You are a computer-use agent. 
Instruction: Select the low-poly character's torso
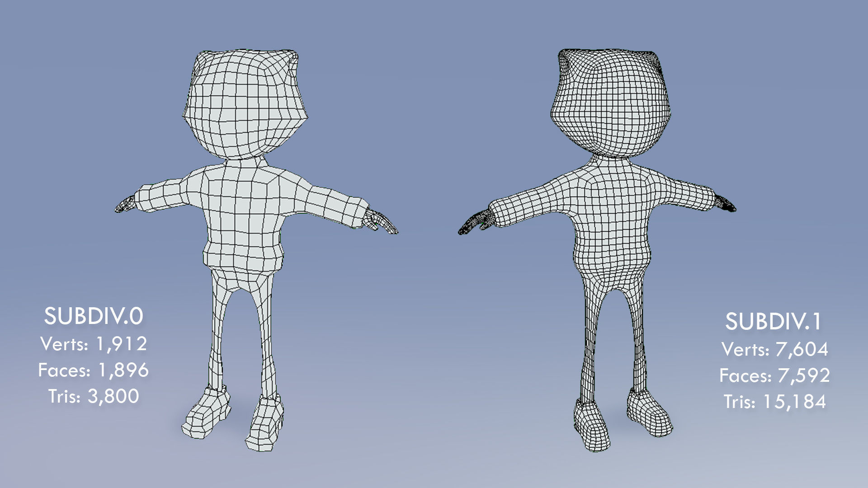tap(244, 217)
